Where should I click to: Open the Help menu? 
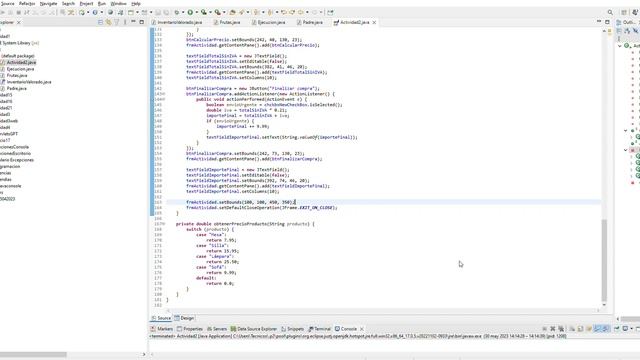tap(136, 4)
